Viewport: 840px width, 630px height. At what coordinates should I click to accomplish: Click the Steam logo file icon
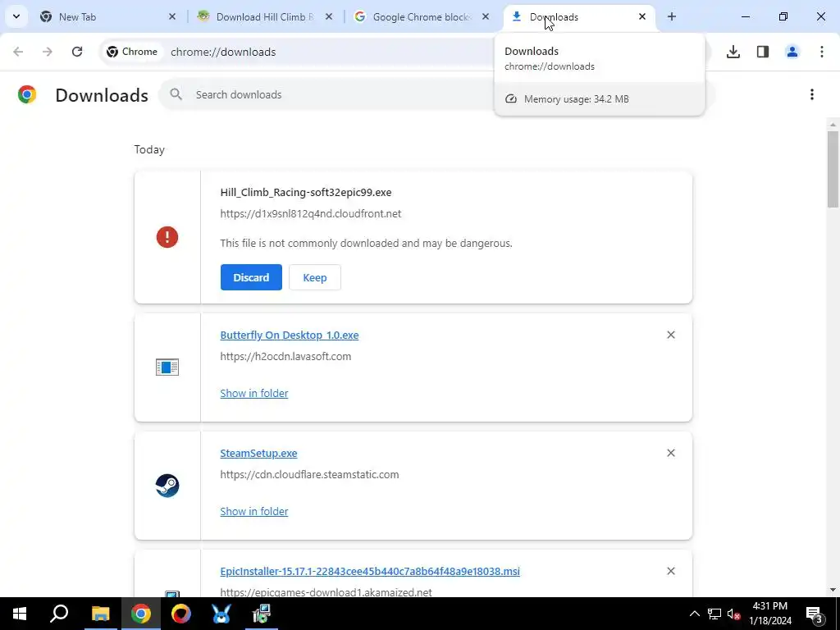click(x=167, y=486)
